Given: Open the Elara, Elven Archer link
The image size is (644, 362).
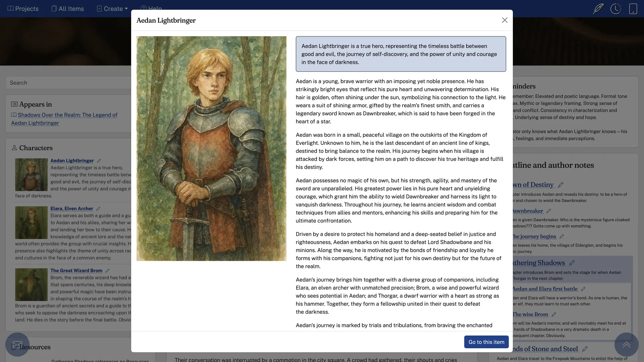Looking at the screenshot, I should [x=72, y=208].
